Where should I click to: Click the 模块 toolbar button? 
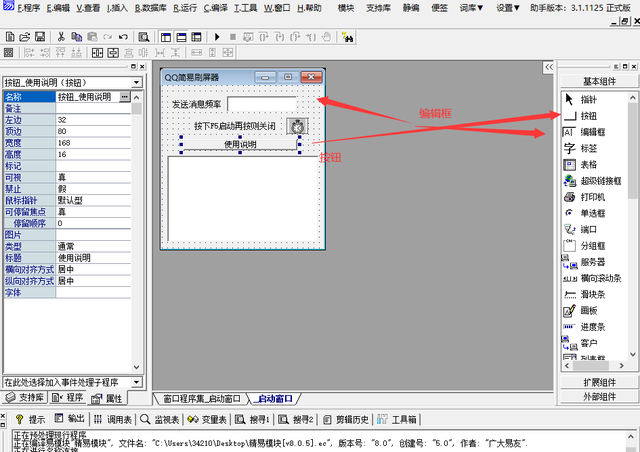coord(346,8)
